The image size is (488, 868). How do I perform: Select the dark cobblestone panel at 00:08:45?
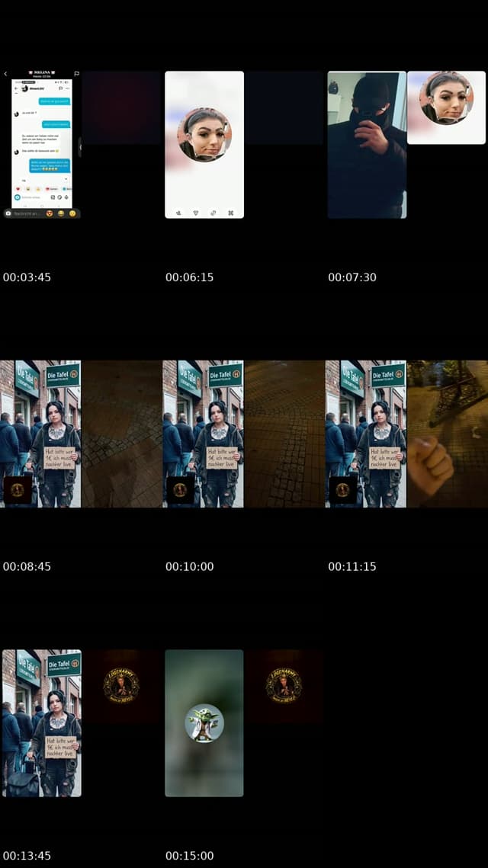pos(122,434)
